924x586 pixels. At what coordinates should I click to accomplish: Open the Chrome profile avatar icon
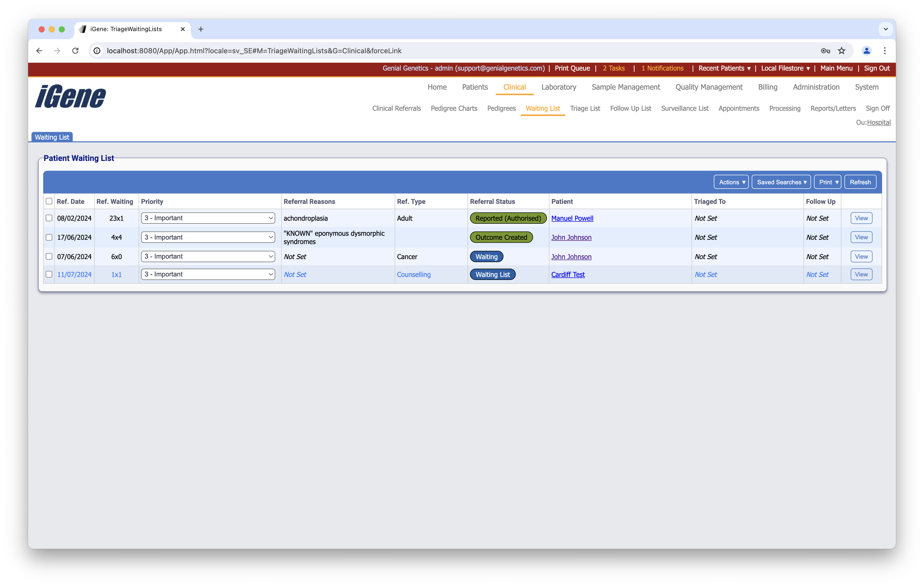[867, 51]
